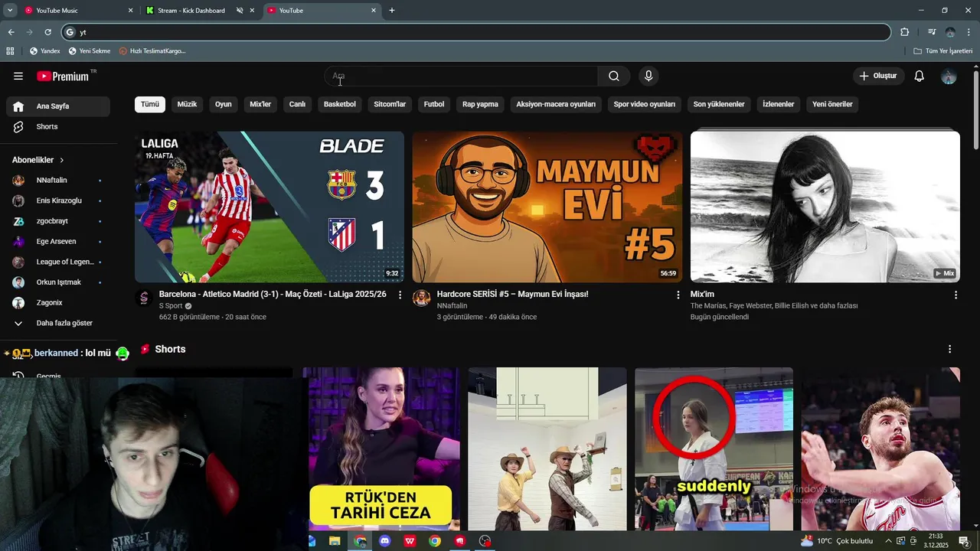This screenshot has width=980, height=551.
Task: Expand the Abonelikler section
Action: coord(38,160)
